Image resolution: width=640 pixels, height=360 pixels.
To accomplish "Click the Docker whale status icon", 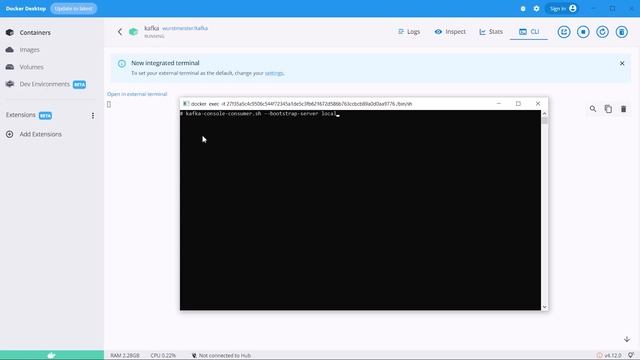I will click(x=51, y=355).
